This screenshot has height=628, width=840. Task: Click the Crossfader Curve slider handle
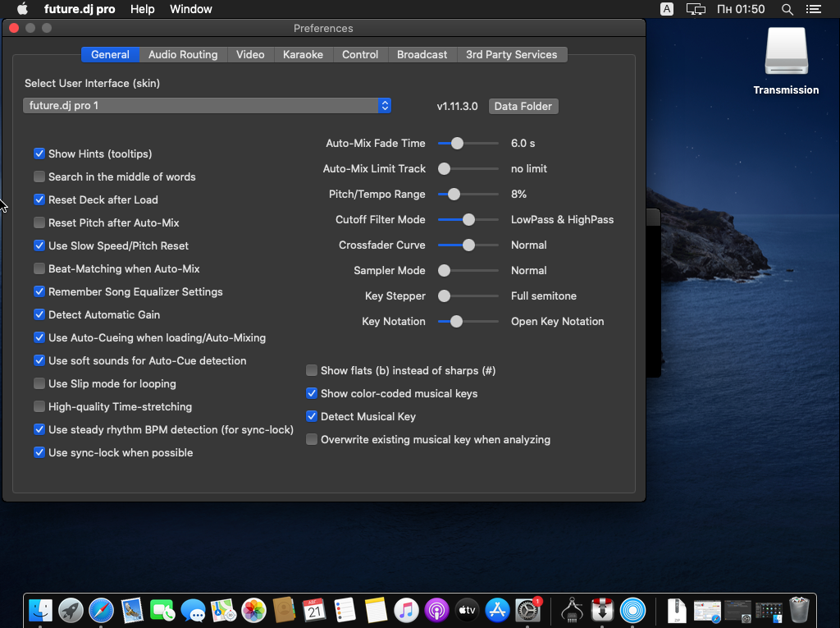click(x=468, y=245)
